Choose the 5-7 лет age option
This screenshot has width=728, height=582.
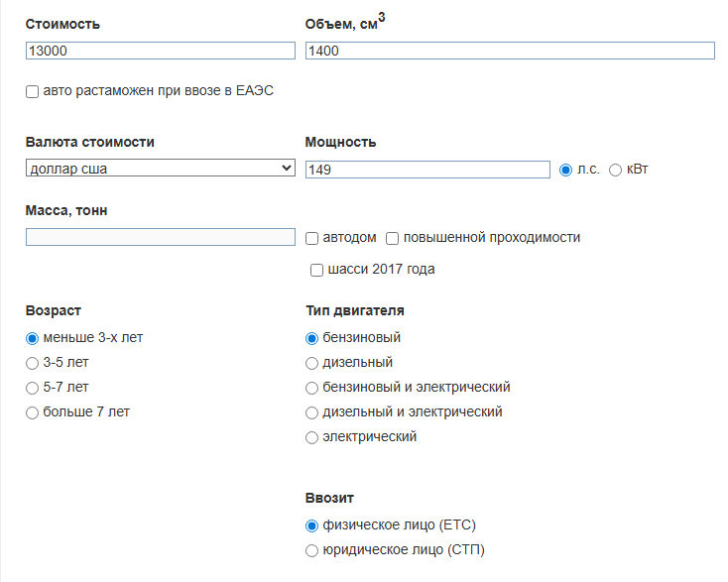pyautogui.click(x=32, y=388)
